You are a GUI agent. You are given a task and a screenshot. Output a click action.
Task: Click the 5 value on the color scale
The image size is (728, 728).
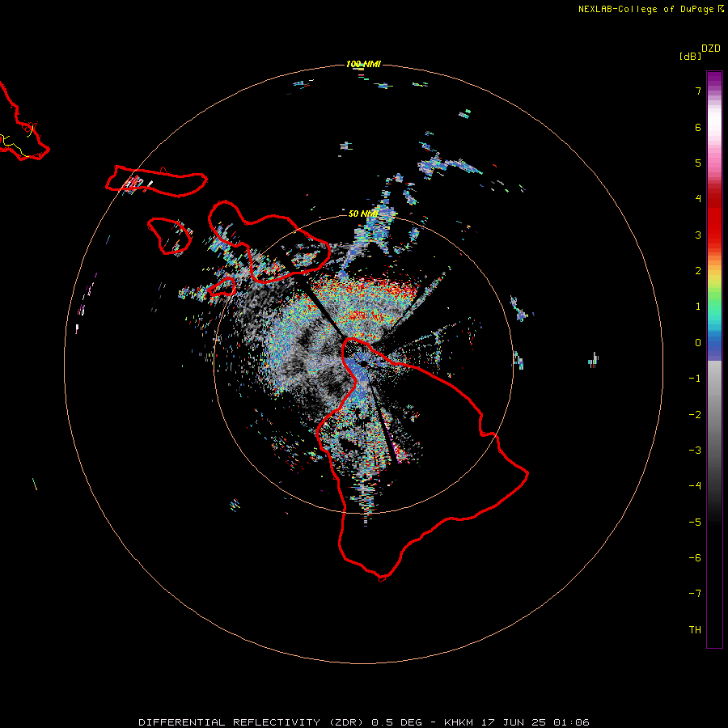698,163
